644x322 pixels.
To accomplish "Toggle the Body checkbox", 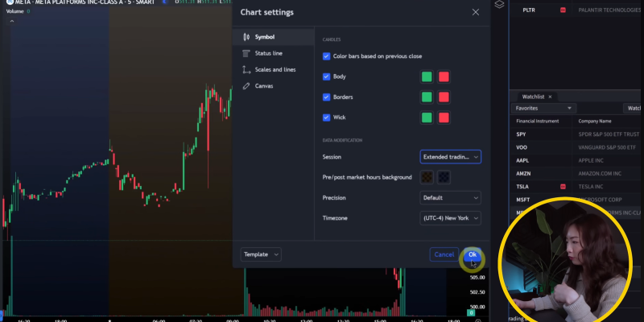I will (326, 76).
